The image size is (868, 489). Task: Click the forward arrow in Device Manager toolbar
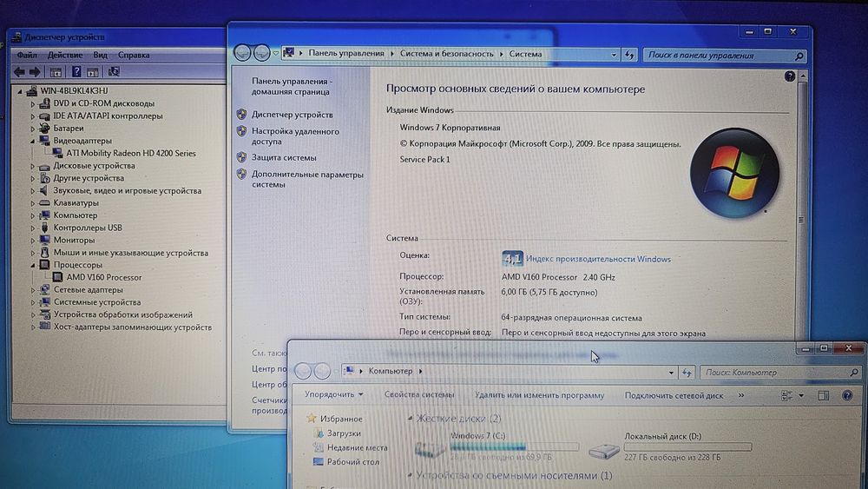[x=35, y=71]
